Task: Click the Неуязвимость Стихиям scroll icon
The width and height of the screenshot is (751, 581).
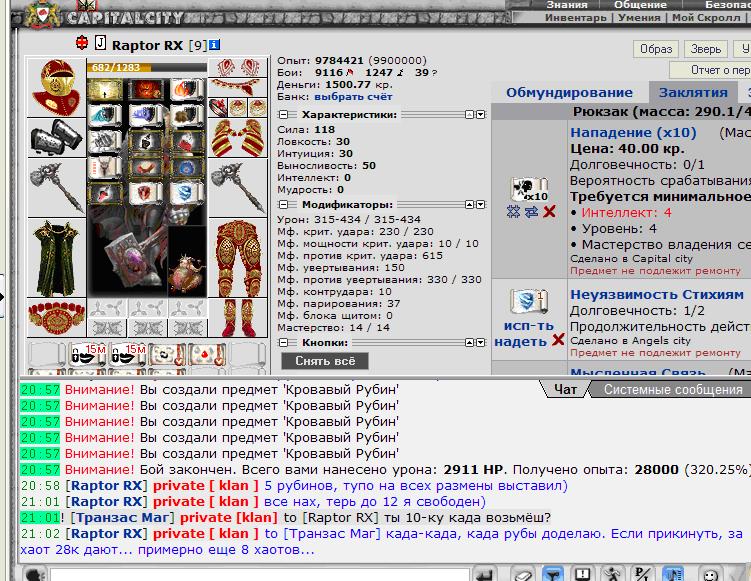Action: click(x=529, y=301)
